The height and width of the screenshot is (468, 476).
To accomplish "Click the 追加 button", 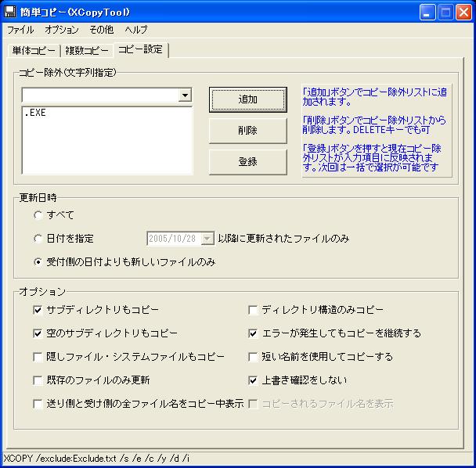I will 247,99.
